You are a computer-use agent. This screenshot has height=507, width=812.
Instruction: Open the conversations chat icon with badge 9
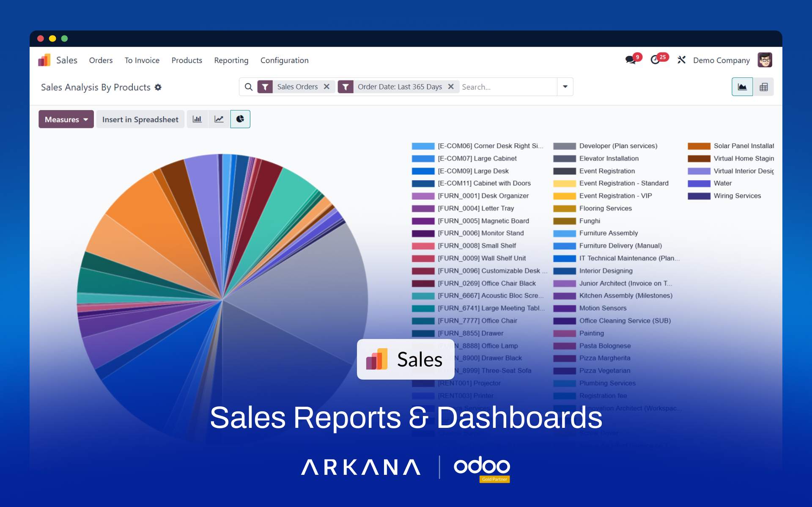(x=633, y=59)
